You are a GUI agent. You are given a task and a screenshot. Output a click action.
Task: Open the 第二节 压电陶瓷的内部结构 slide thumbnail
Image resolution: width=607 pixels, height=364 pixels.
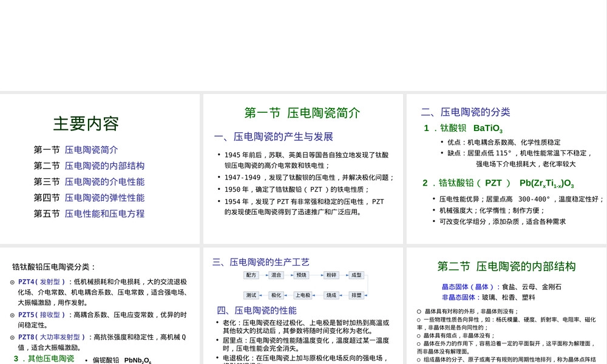(506, 306)
